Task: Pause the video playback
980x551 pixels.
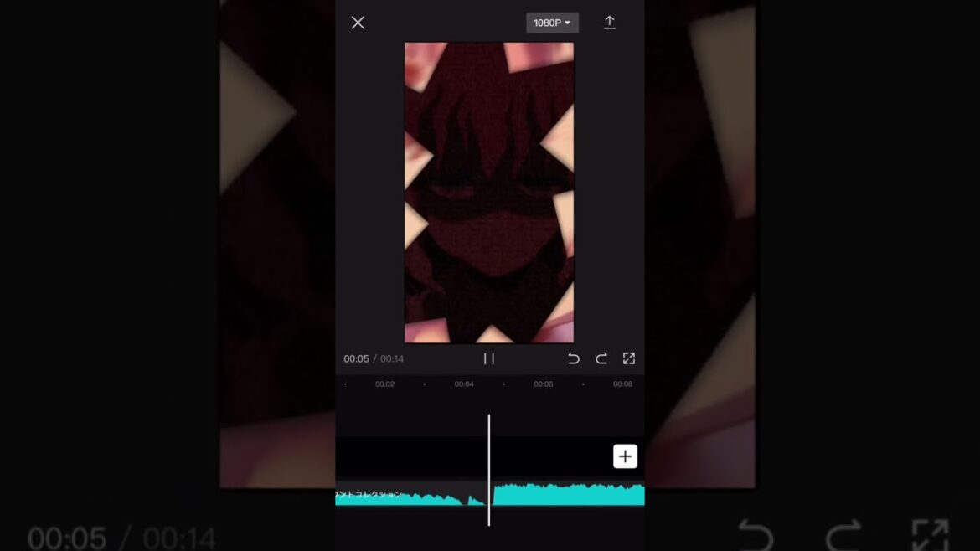Action: (489, 358)
